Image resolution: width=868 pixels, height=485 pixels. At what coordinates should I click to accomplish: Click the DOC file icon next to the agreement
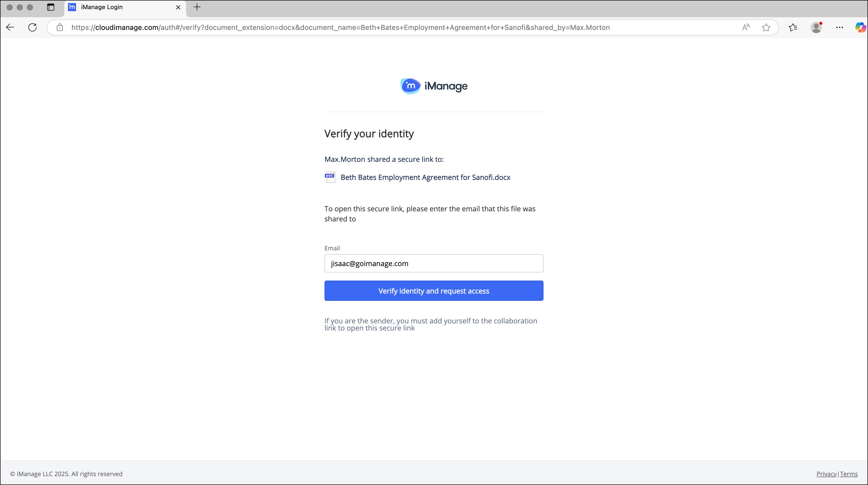[x=330, y=177]
